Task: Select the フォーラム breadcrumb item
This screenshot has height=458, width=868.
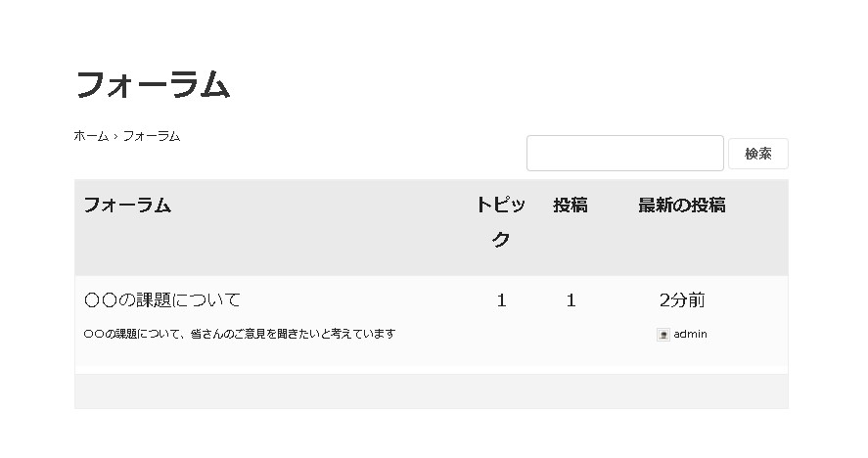Action: coord(151,136)
